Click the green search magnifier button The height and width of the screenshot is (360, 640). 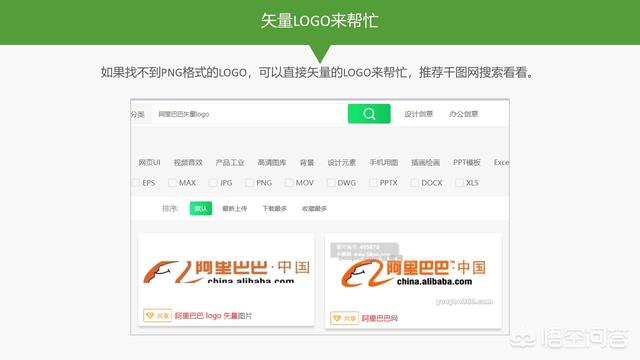pos(369,113)
